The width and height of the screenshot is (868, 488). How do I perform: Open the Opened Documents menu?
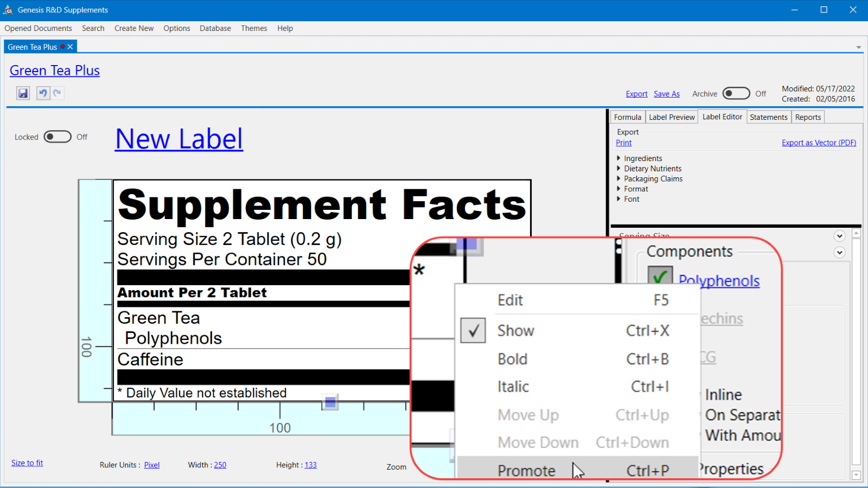[38, 28]
